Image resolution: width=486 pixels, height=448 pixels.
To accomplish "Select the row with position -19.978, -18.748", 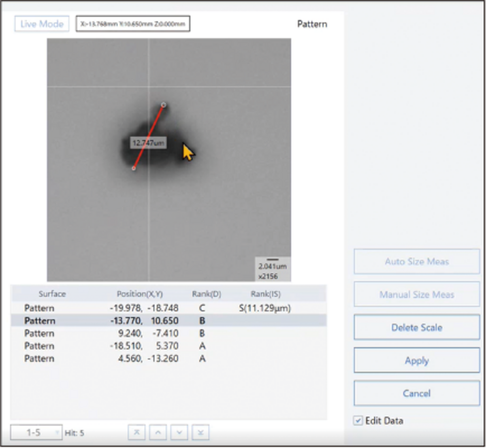I will pyautogui.click(x=144, y=308).
